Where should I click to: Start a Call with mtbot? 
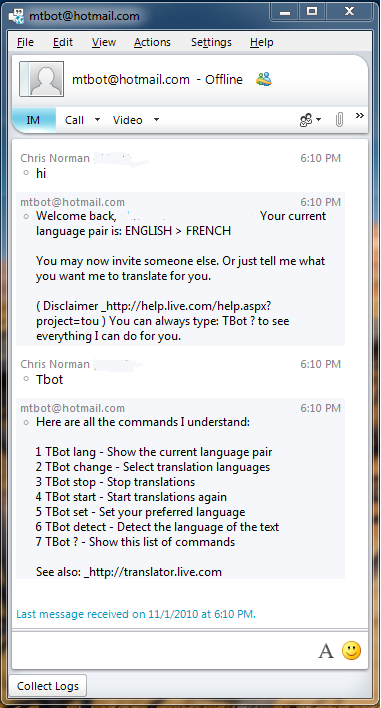point(74,120)
